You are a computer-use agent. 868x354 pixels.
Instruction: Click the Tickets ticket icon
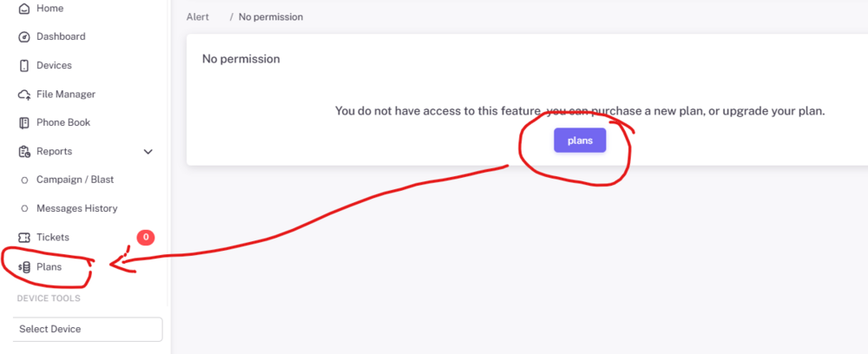pyautogui.click(x=24, y=238)
